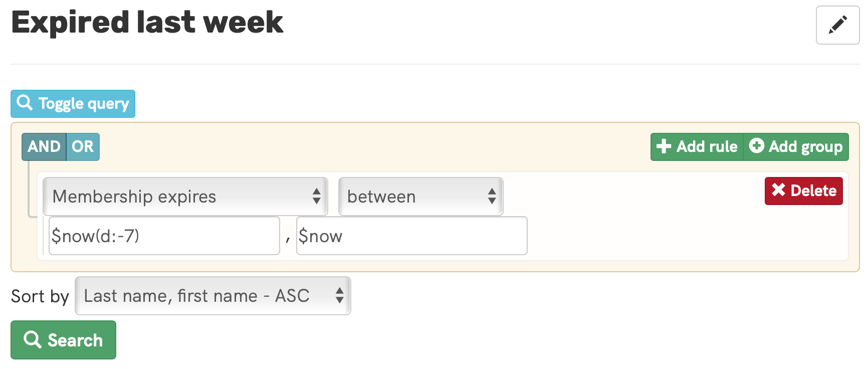Click the Add group button label
The image size is (868, 369).
pyautogui.click(x=805, y=146)
